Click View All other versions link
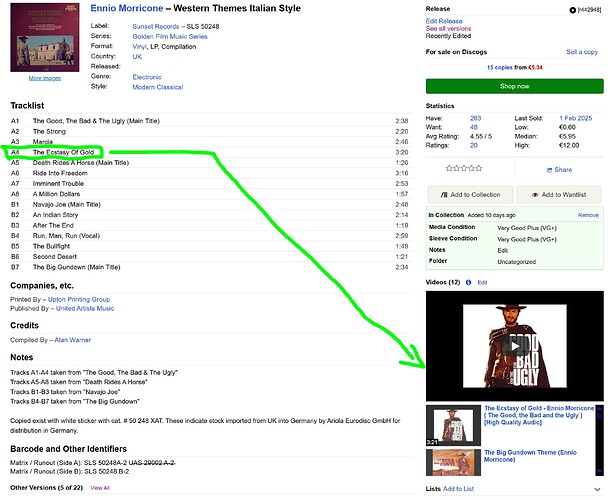The image size is (611, 500). coord(100,488)
